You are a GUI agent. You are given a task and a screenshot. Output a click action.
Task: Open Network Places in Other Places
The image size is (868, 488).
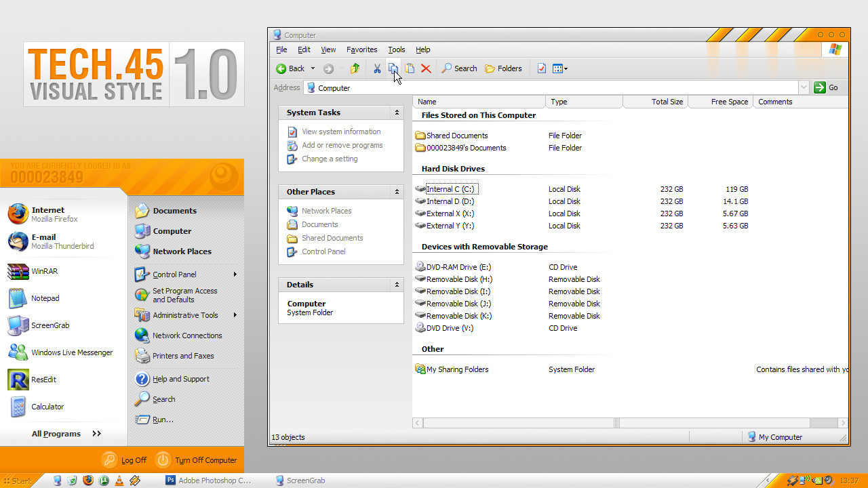click(326, 211)
